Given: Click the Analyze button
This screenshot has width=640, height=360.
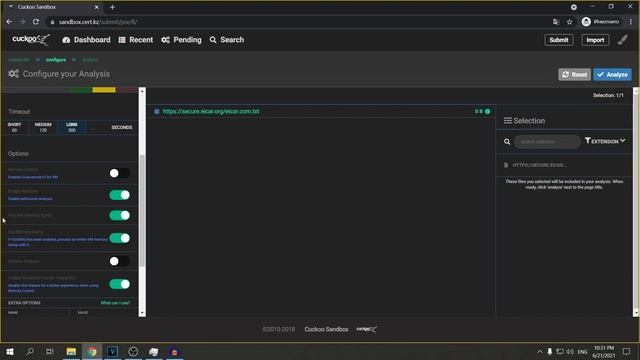Looking at the screenshot, I should pyautogui.click(x=612, y=74).
